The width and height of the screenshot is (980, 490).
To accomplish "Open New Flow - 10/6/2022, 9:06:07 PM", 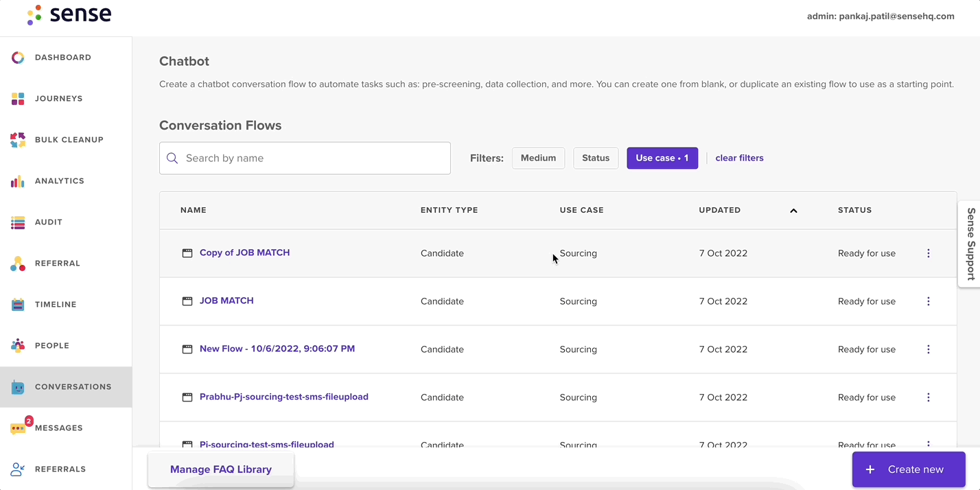I will coord(277,349).
